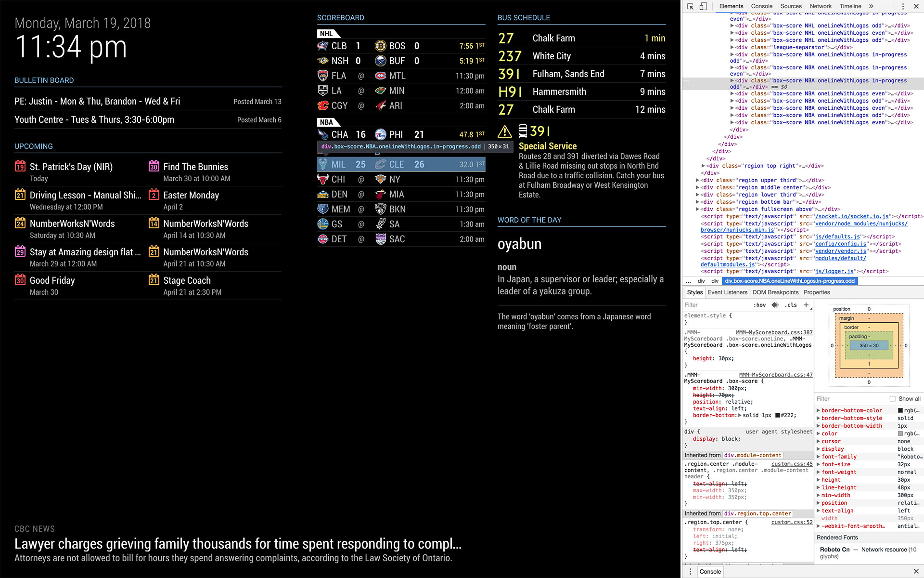Click the Arizona Coyotes logo

pos(381,105)
